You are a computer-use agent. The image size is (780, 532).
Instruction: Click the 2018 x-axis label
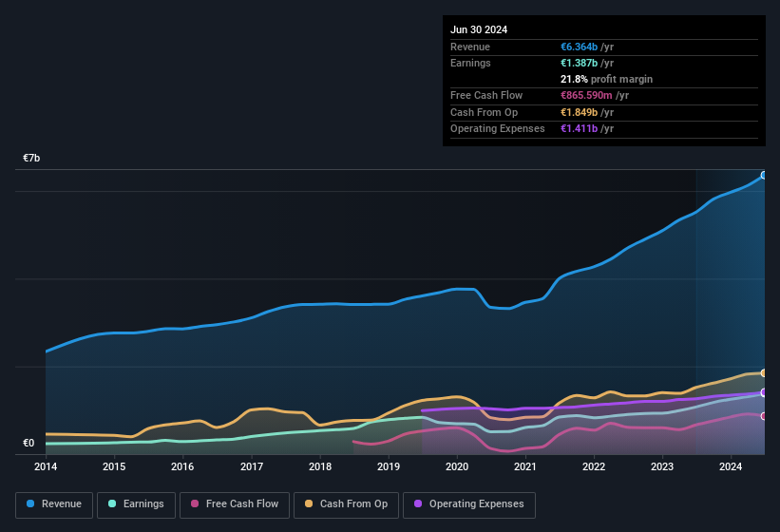(320, 466)
